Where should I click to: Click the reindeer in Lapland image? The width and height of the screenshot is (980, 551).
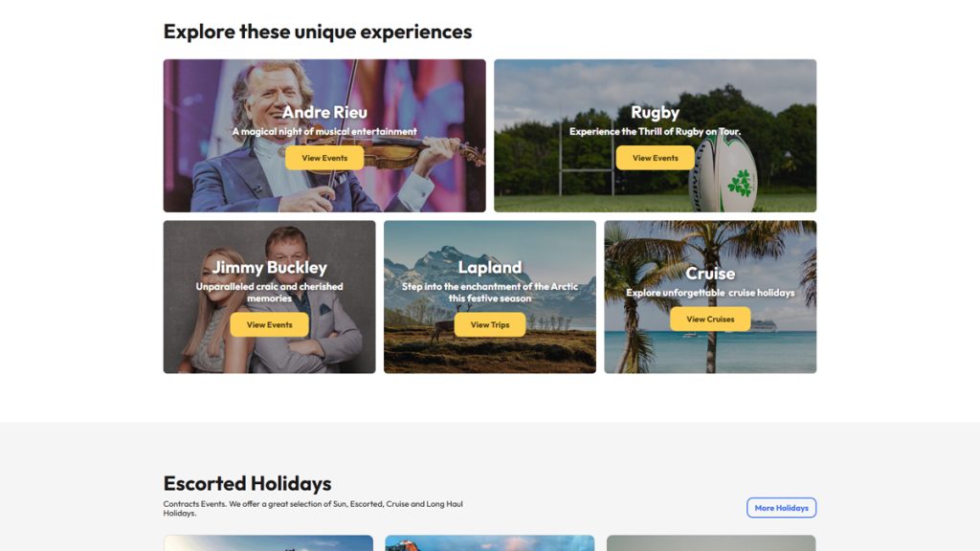[x=440, y=331]
